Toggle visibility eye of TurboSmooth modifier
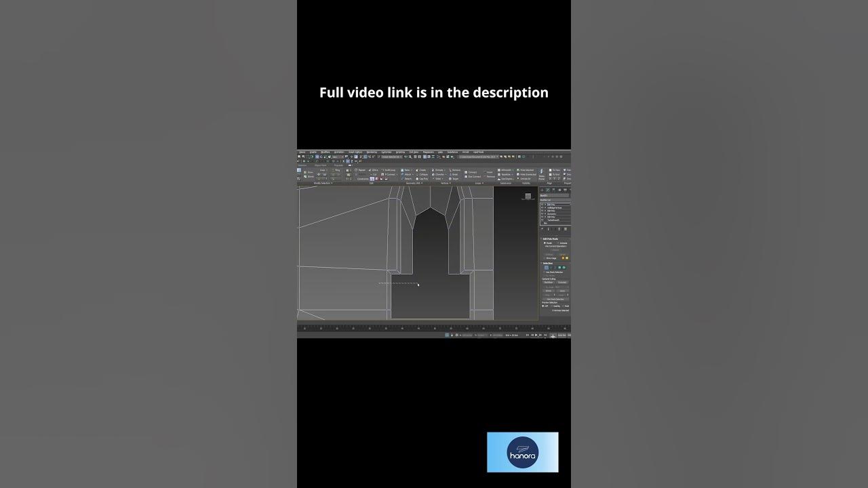868x488 pixels. [x=542, y=220]
